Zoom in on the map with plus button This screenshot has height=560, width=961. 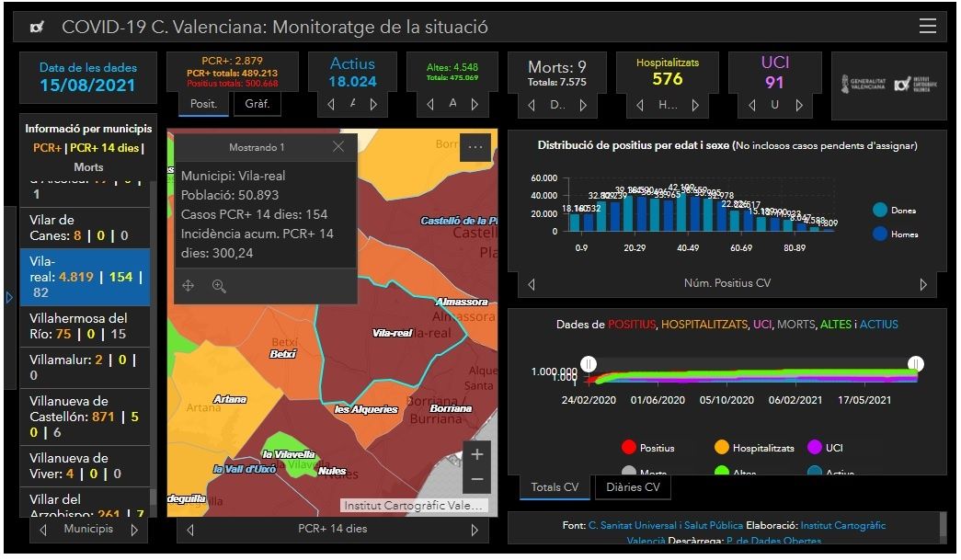pyautogui.click(x=476, y=454)
